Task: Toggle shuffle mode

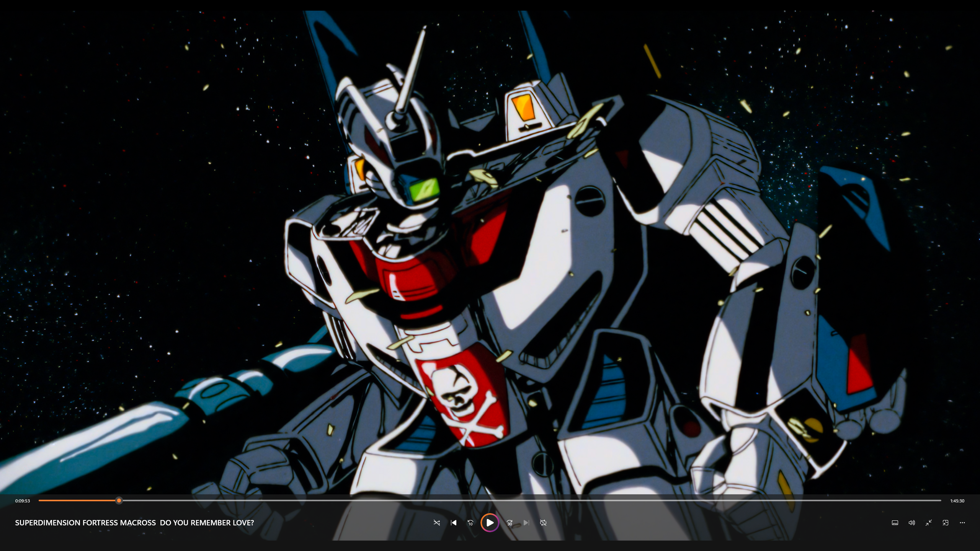Action: point(436,523)
